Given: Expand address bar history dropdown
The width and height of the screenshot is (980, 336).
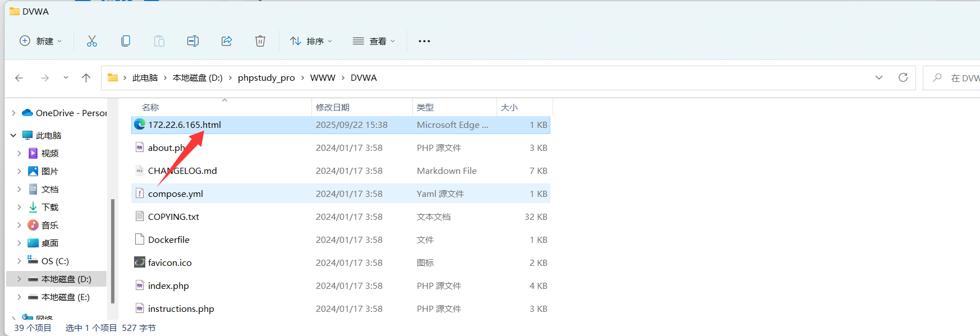Looking at the screenshot, I should click(879, 77).
